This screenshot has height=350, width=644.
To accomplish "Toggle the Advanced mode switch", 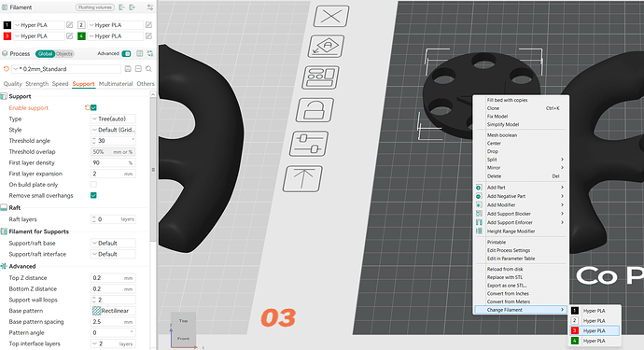I will click(126, 54).
